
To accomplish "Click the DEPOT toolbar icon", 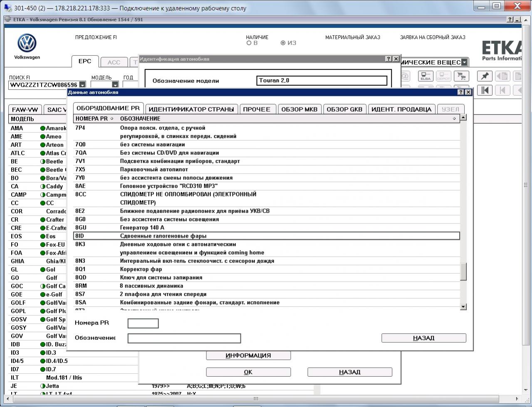I will tap(443, 76).
